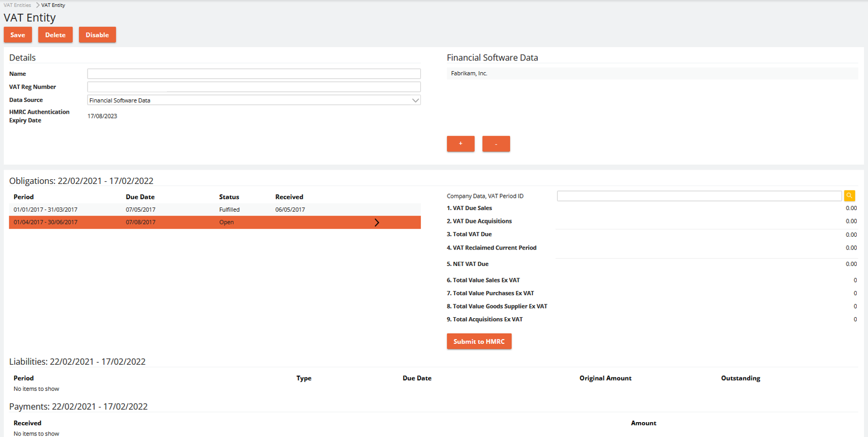This screenshot has height=437, width=868.
Task: Click the obligations Status column header
Action: (229, 197)
